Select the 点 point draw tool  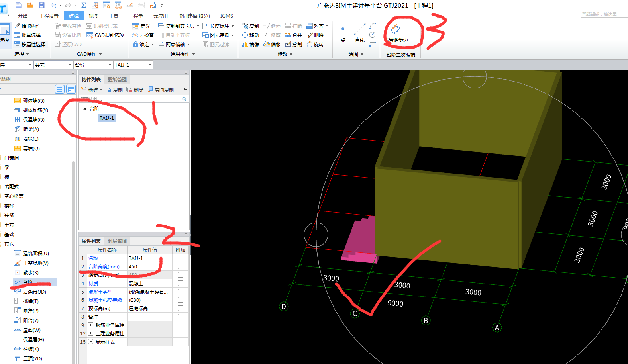[x=343, y=33]
